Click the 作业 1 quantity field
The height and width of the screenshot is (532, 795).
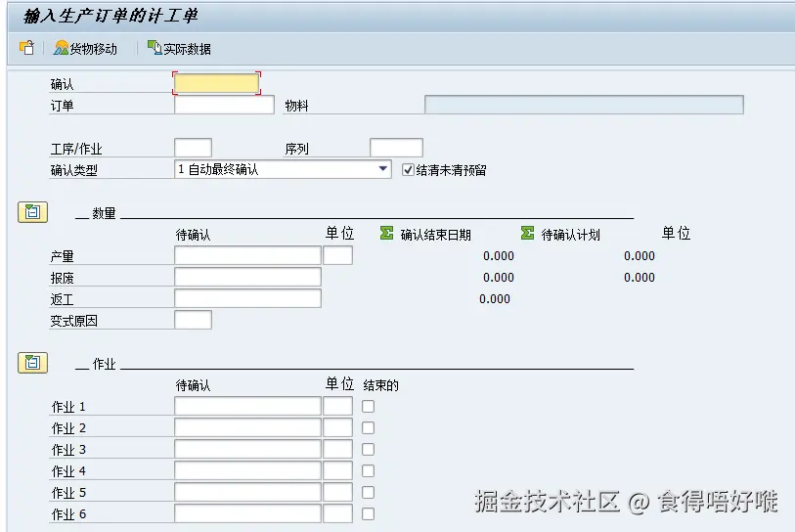(248, 406)
